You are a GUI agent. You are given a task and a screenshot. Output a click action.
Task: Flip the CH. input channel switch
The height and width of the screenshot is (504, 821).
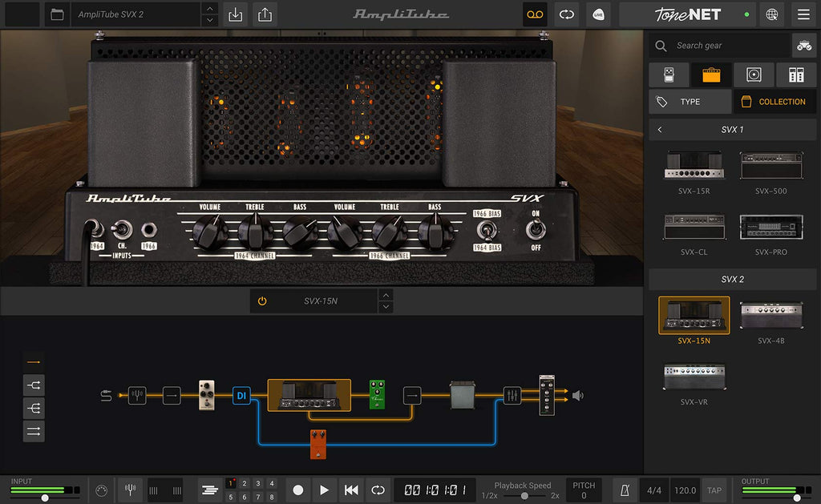[122, 229]
